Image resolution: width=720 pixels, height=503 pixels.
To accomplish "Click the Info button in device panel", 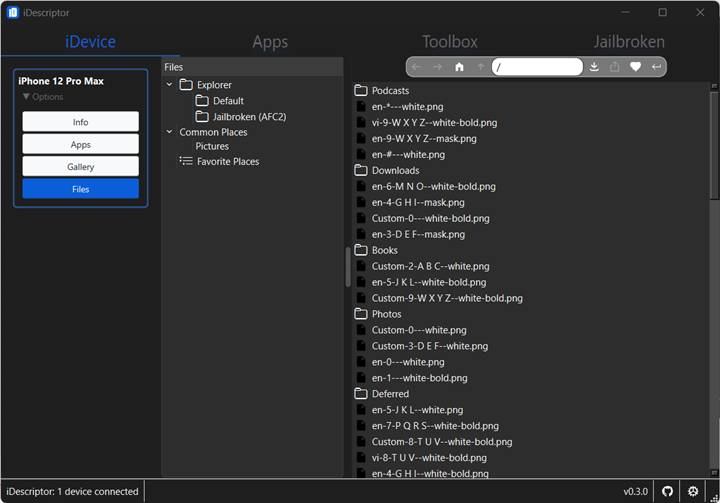I will click(x=80, y=122).
